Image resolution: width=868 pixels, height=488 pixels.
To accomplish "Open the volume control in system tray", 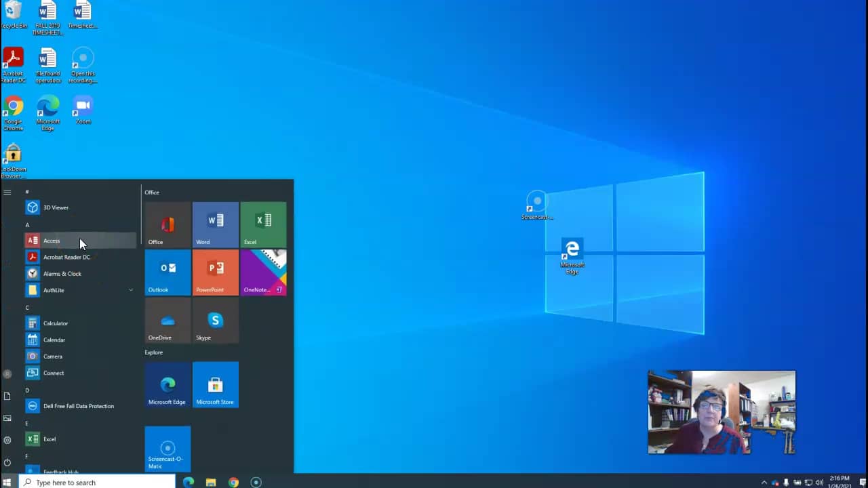I will [x=819, y=483].
